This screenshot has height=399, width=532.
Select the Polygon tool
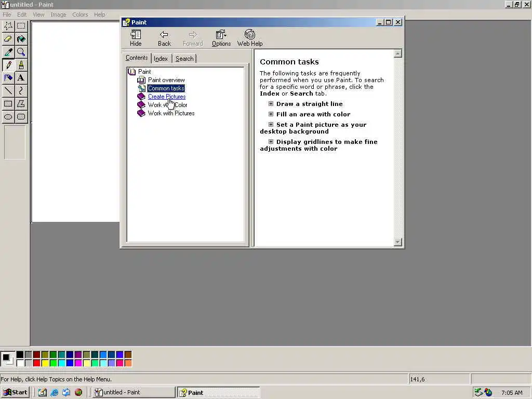pos(21,104)
